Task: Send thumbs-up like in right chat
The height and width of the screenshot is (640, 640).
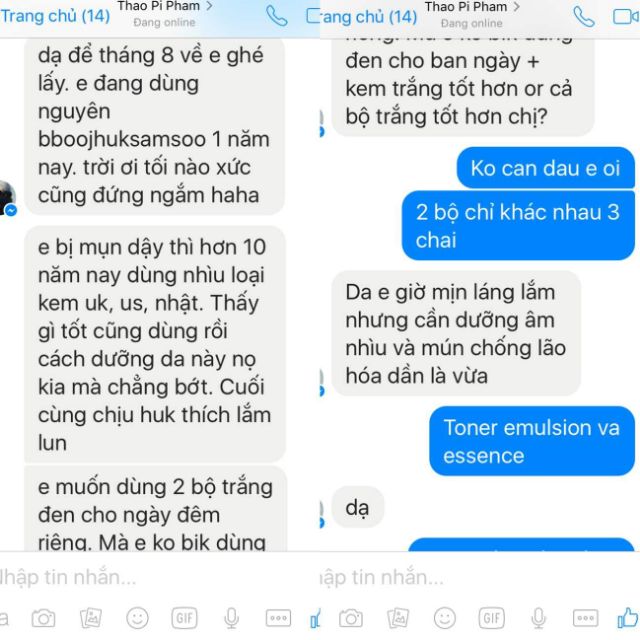Action: tap(629, 617)
